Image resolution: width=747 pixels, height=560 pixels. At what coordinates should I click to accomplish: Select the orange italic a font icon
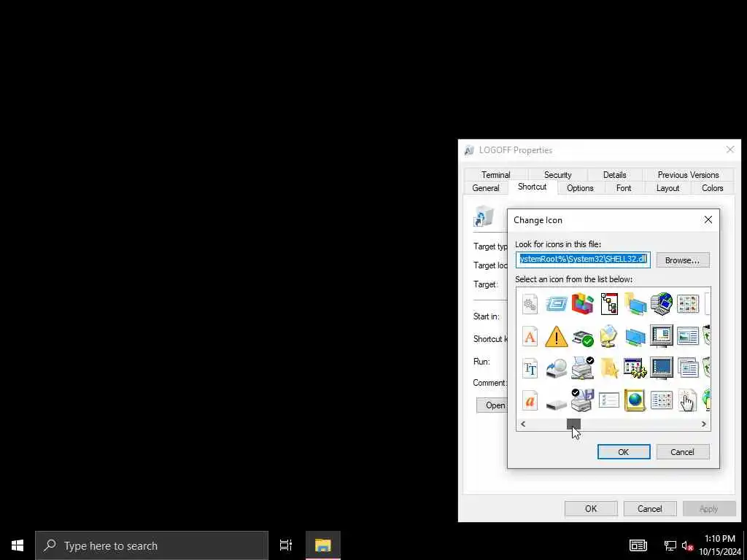[x=530, y=400]
